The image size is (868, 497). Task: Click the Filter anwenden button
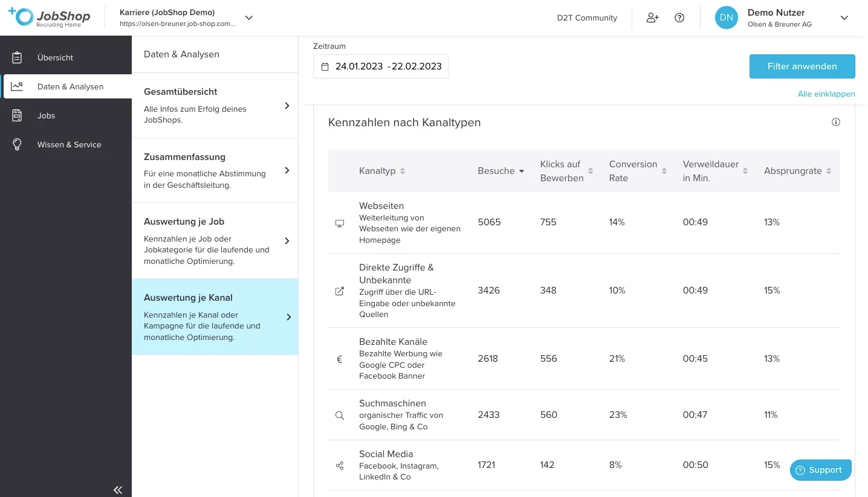pos(802,66)
